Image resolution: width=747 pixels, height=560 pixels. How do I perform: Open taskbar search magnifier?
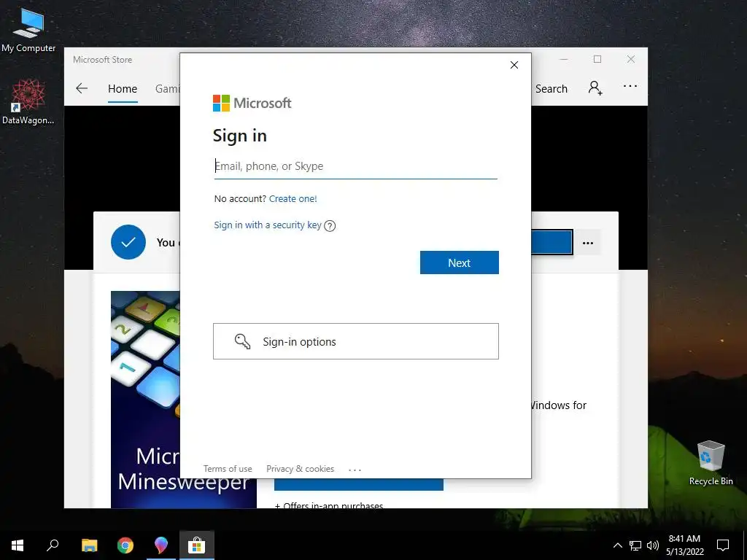point(53,545)
